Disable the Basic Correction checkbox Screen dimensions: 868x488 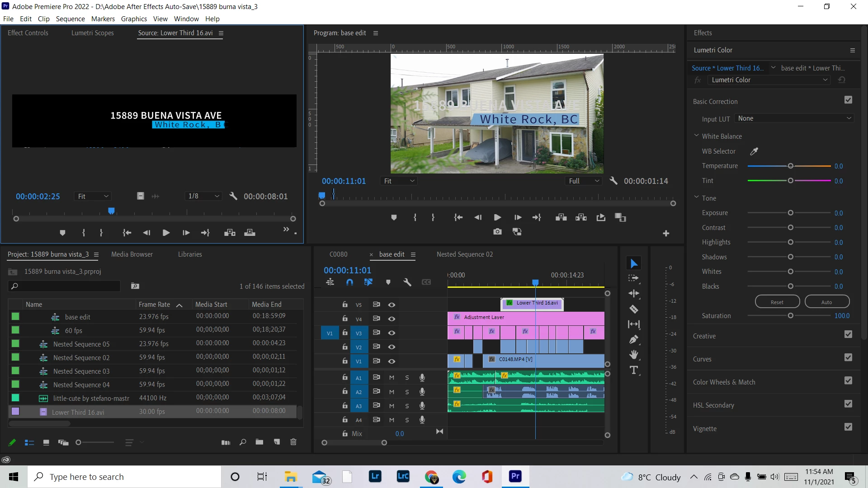(848, 100)
